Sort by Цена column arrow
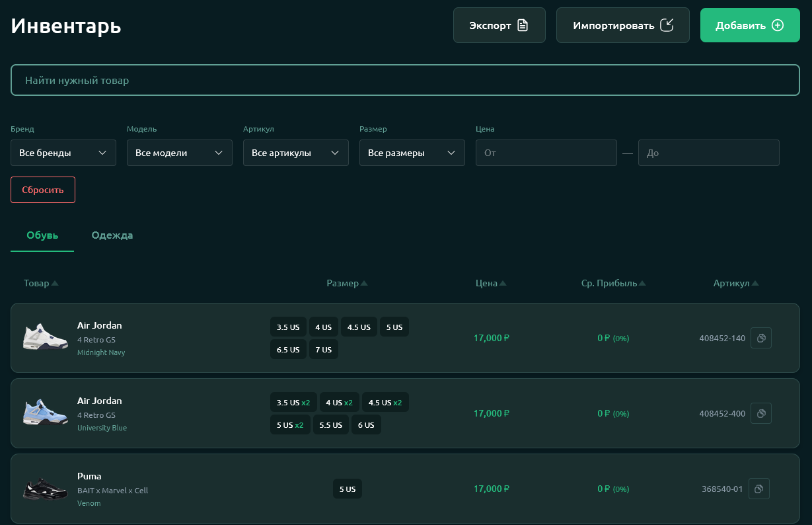Screen dimensions: 812x525 [x=503, y=284]
